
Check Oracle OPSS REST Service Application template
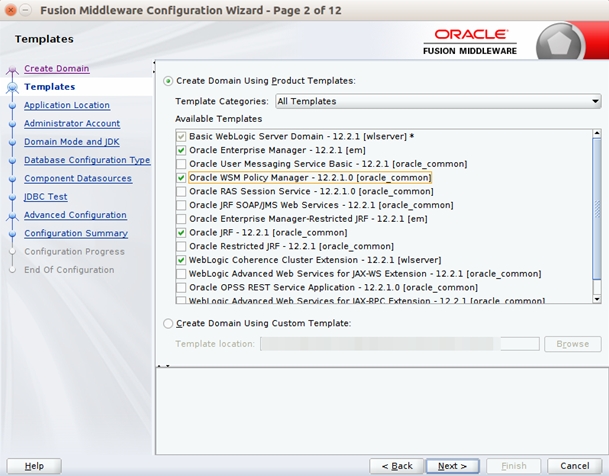pos(181,288)
